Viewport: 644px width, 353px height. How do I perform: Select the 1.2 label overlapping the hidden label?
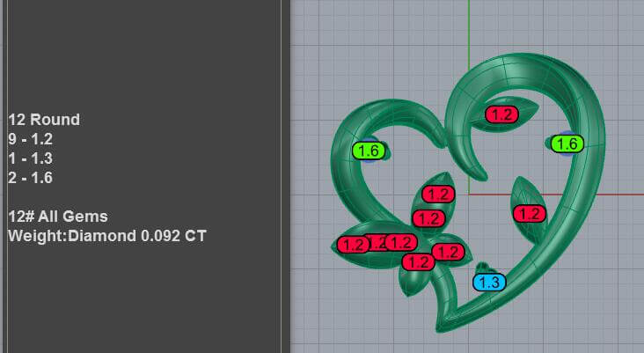401,242
